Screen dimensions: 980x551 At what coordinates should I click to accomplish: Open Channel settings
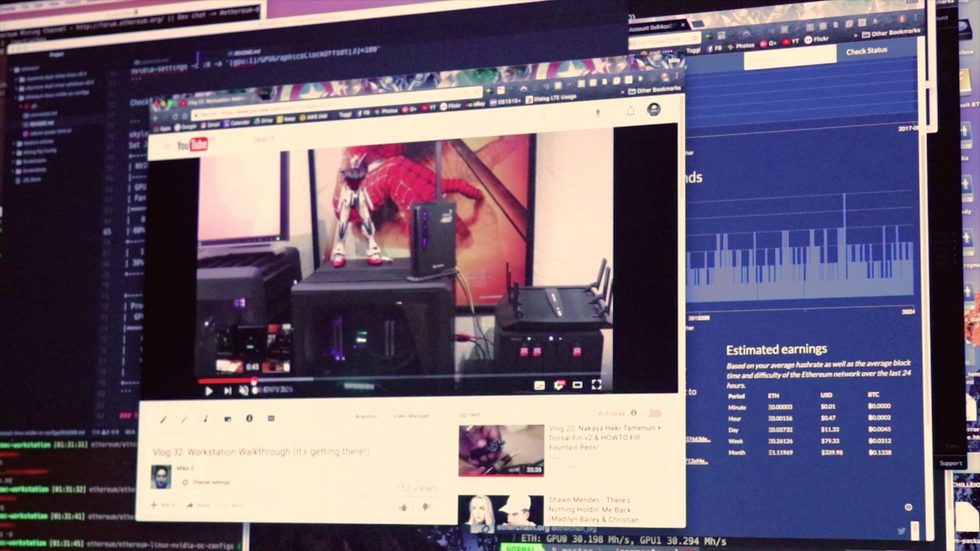(x=207, y=482)
